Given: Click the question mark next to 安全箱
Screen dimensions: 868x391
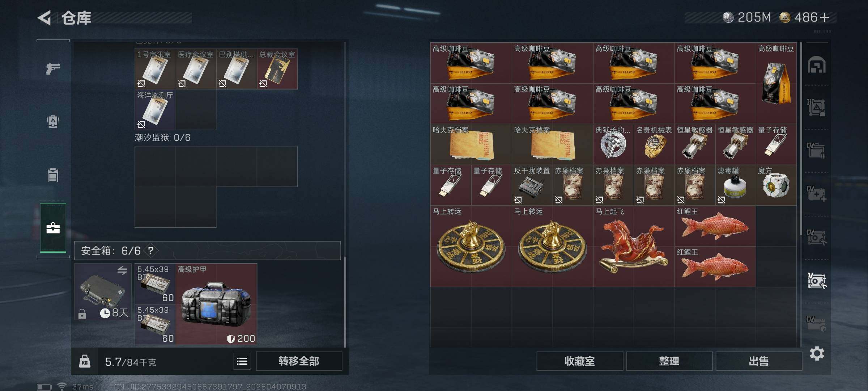Looking at the screenshot, I should tap(151, 251).
